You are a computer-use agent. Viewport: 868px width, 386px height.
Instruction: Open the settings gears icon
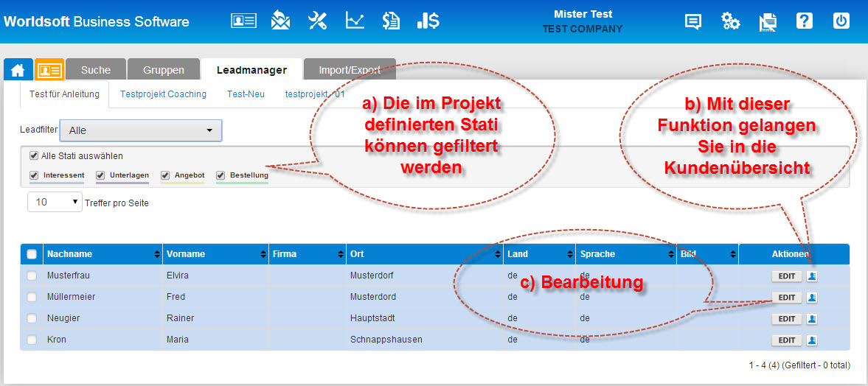click(730, 21)
